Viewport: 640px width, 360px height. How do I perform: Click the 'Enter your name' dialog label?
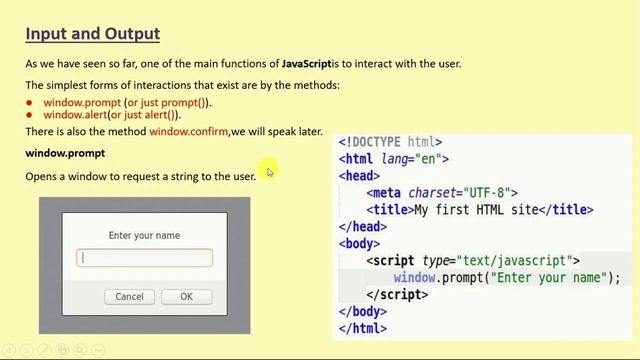(x=144, y=236)
